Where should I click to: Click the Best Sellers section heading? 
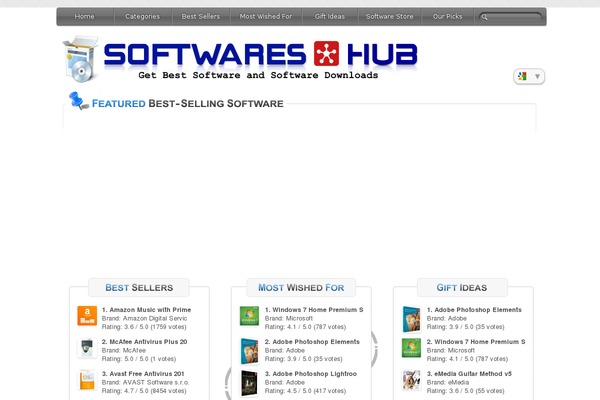point(139,288)
